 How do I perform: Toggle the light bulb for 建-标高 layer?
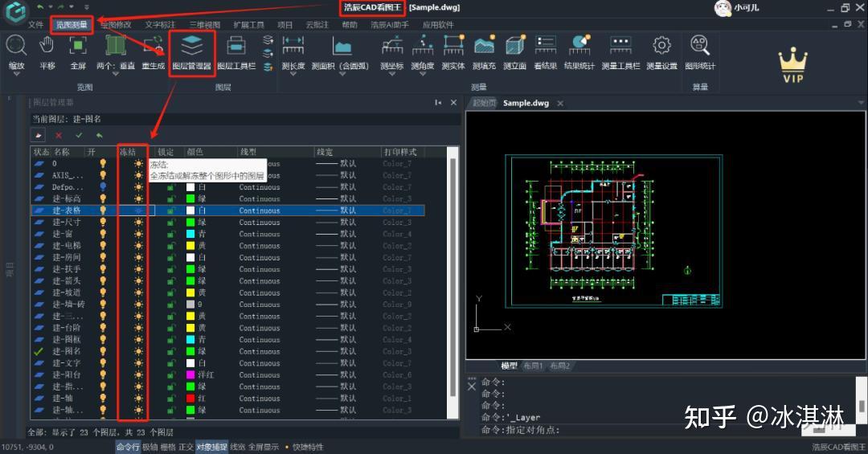pos(103,198)
